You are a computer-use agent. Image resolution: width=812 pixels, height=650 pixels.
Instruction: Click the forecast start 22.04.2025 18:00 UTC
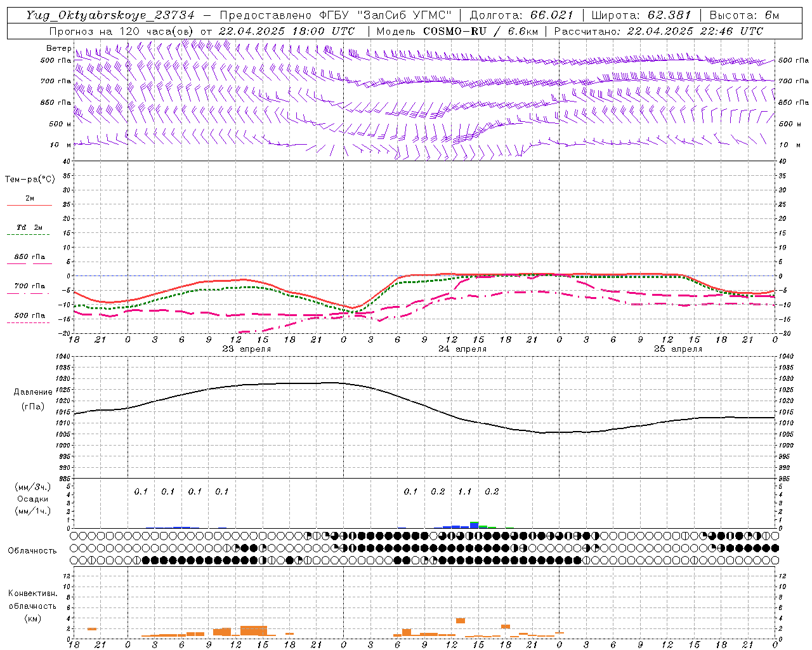click(x=287, y=31)
